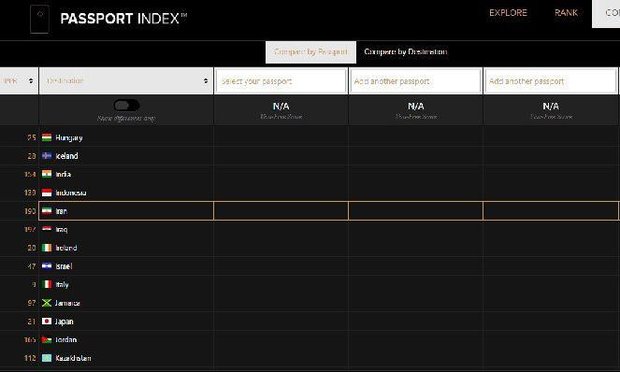Image resolution: width=620 pixels, height=372 pixels.
Task: Click the Jordan flag icon
Action: click(x=47, y=340)
